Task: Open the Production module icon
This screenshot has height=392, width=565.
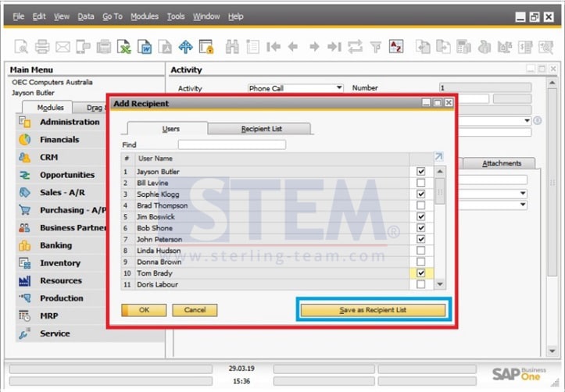Action: tap(24, 298)
